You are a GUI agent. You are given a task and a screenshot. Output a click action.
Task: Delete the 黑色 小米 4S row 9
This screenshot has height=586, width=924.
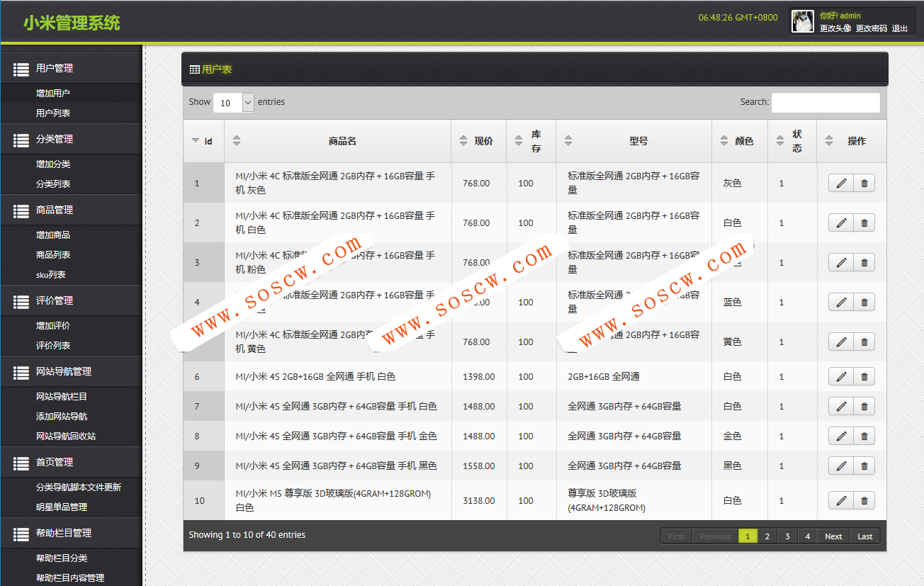864,466
